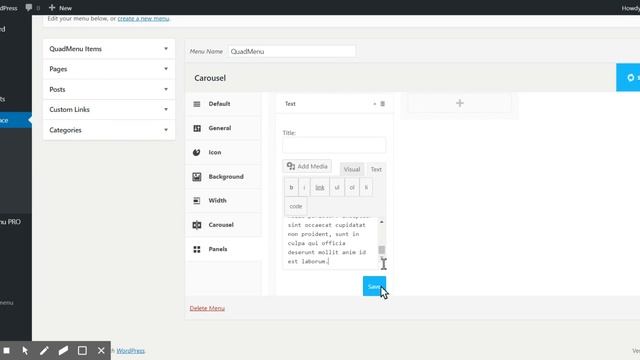Click the ul quicktag button
Screen dimensions: 640x360
(x=337, y=187)
